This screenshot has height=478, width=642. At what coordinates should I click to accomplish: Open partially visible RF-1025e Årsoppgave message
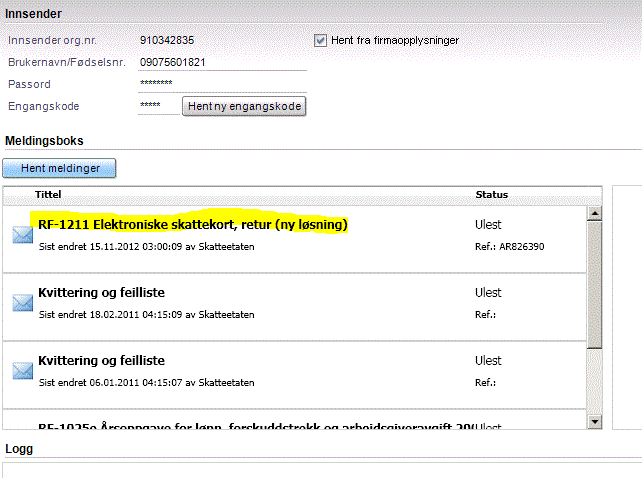256,426
